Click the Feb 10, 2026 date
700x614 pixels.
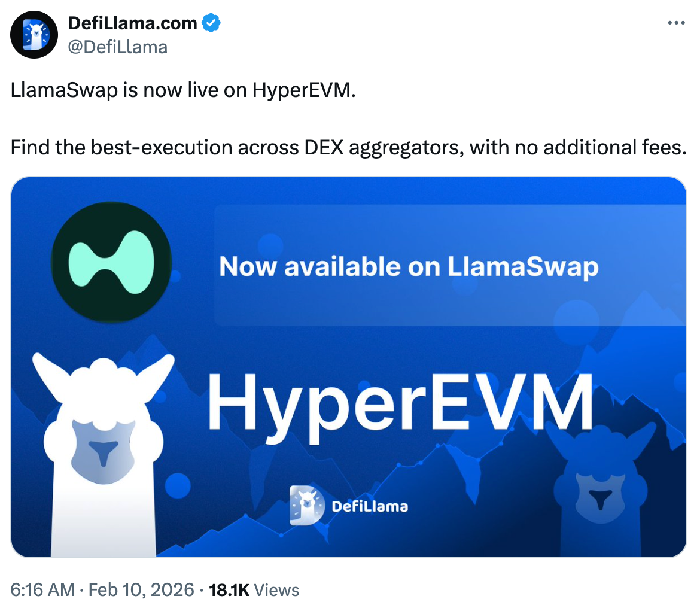pos(141,590)
